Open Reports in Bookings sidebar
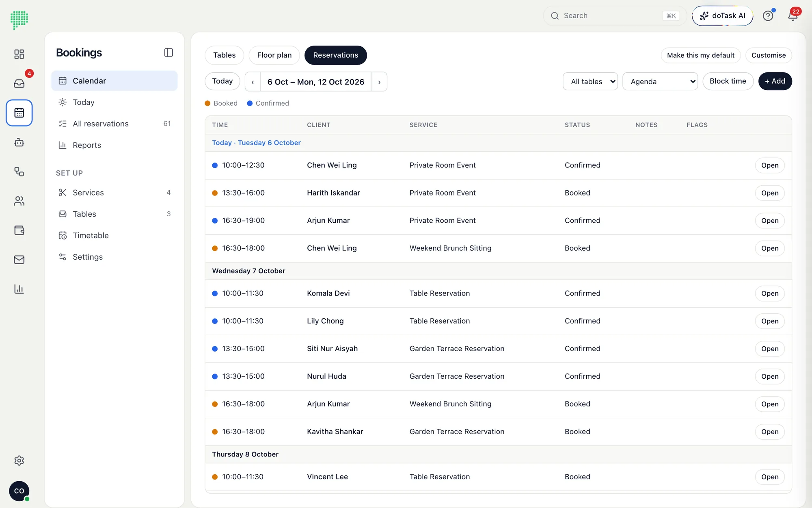 [x=114, y=145]
